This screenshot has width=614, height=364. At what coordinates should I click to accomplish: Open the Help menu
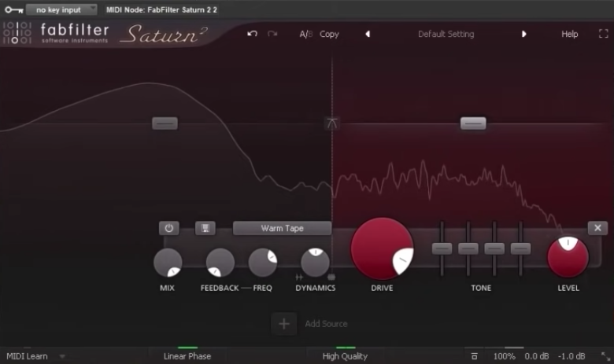point(569,34)
